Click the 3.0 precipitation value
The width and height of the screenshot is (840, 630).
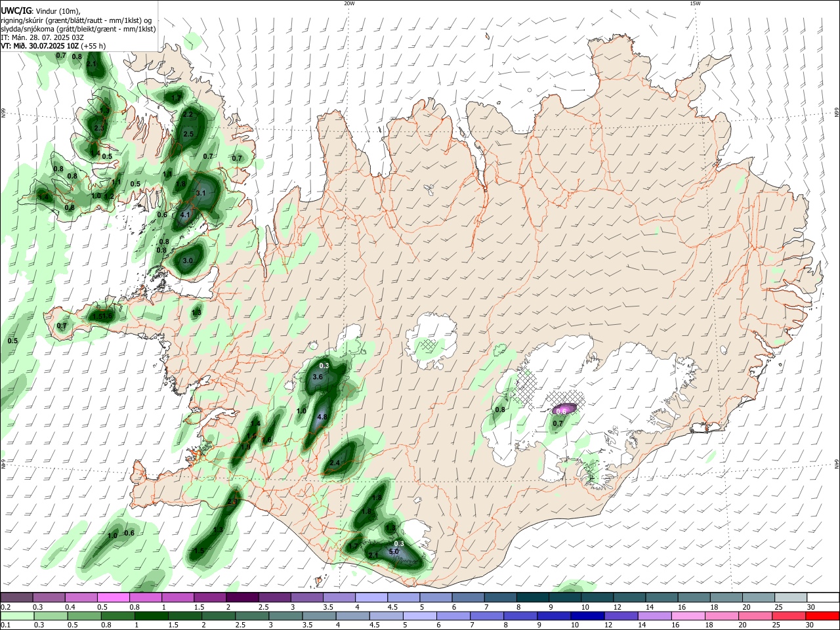(188, 261)
